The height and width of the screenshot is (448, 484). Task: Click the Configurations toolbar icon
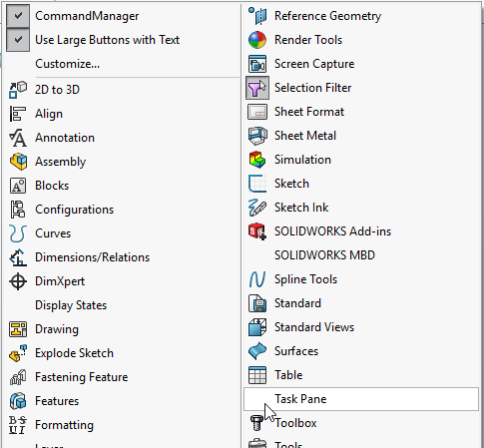coord(18,210)
